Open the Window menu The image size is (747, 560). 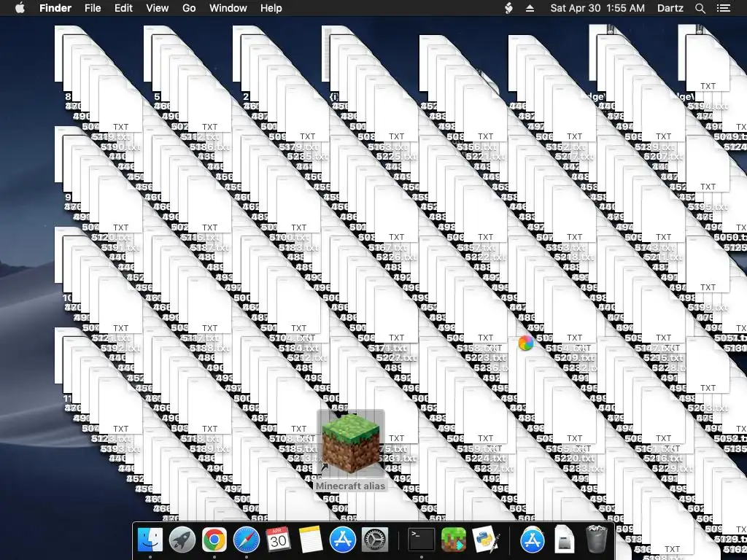click(x=228, y=8)
